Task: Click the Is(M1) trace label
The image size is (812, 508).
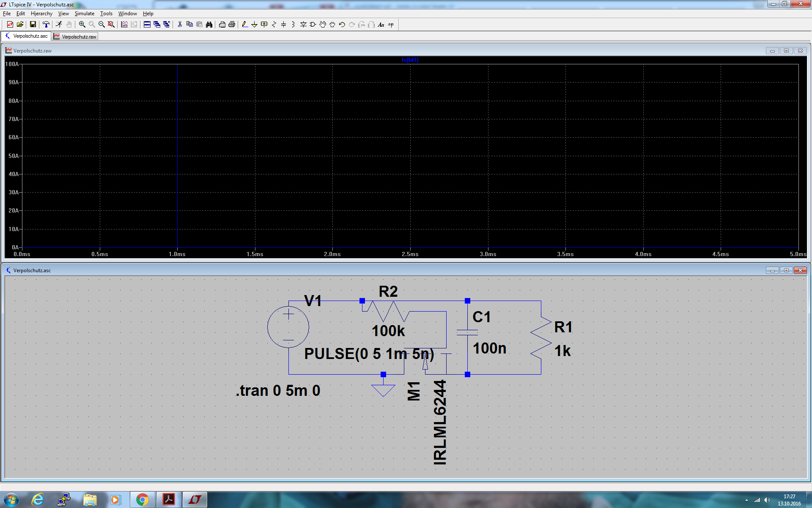Action: [410, 60]
